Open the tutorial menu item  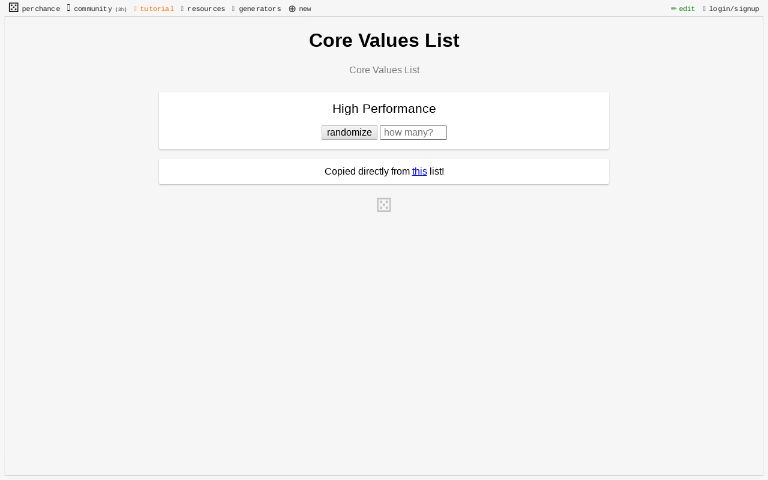[156, 9]
